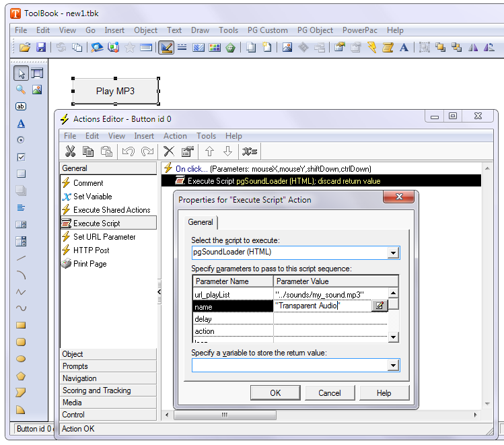Image resolution: width=504 pixels, height=445 pixels.
Task: Click the delay parameter row
Action: [290, 319]
